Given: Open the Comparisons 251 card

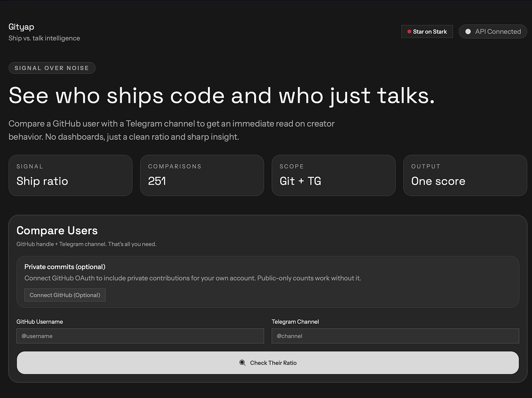Looking at the screenshot, I should (x=202, y=175).
